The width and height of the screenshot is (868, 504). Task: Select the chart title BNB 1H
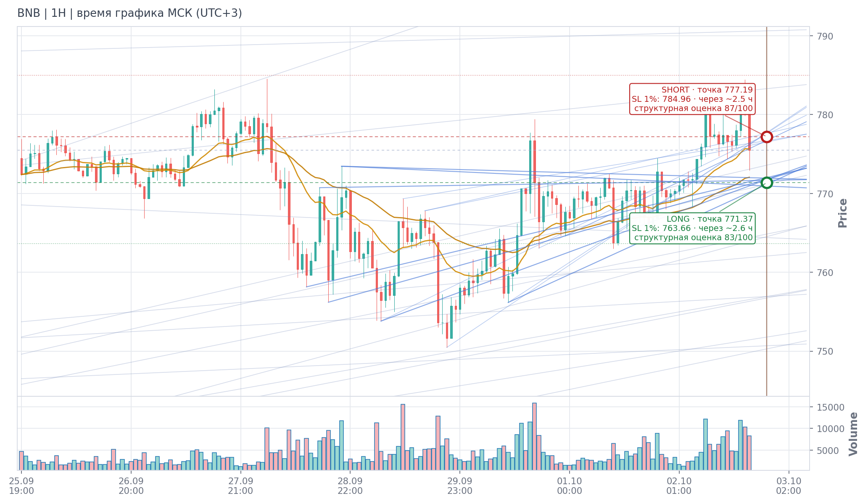pos(129,13)
